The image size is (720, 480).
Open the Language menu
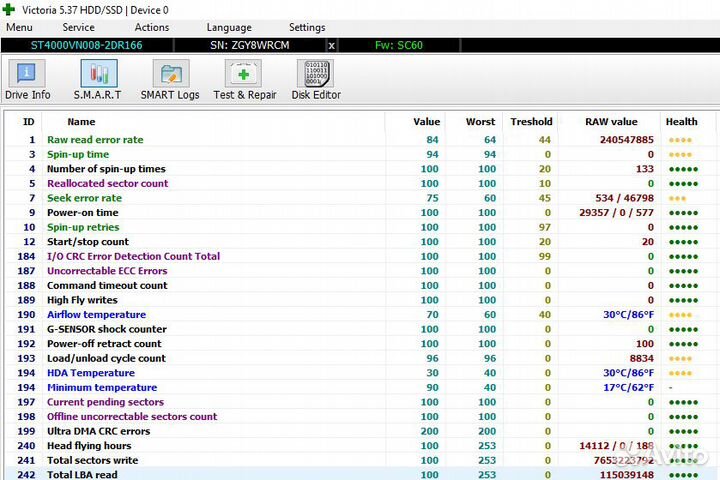(x=229, y=28)
